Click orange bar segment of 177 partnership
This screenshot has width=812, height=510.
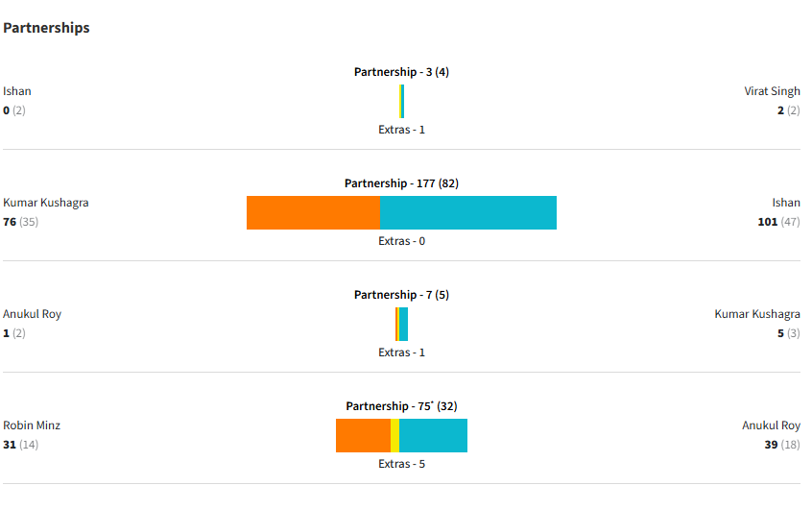313,212
